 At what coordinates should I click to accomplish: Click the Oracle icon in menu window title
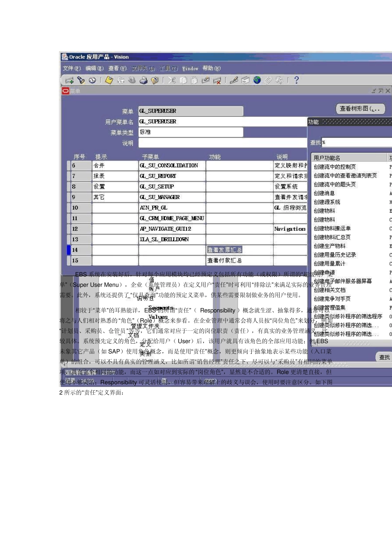click(65, 91)
